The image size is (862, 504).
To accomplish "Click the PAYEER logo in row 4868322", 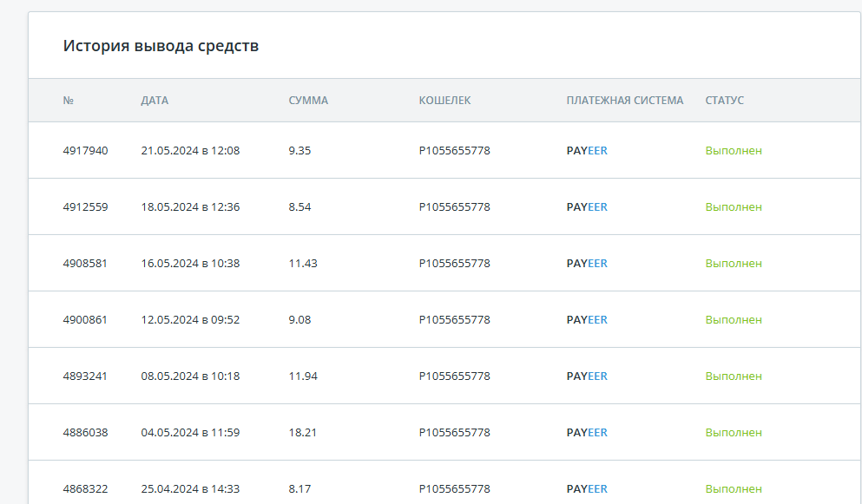I will point(587,488).
